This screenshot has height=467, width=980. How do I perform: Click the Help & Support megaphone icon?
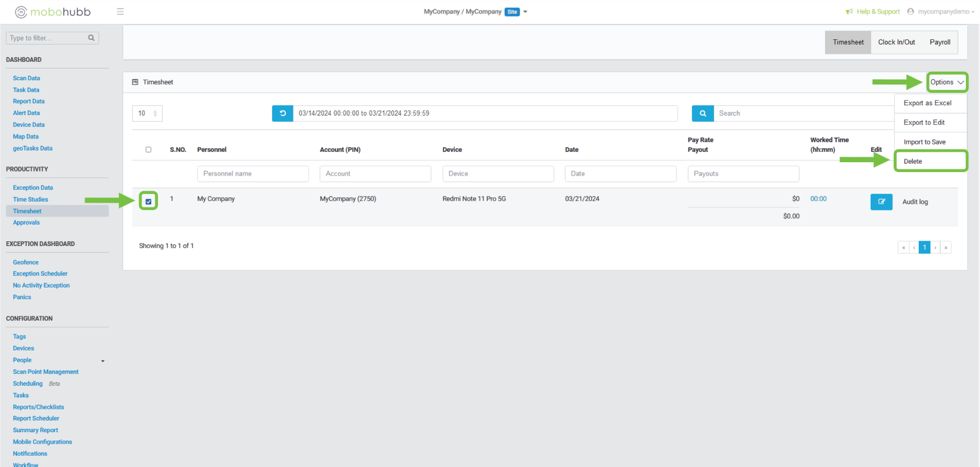[849, 12]
